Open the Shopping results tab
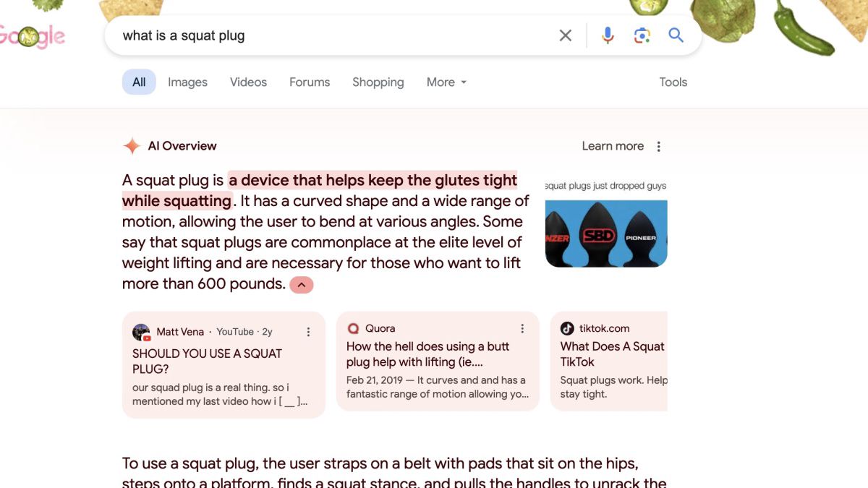This screenshot has width=868, height=488. (378, 82)
